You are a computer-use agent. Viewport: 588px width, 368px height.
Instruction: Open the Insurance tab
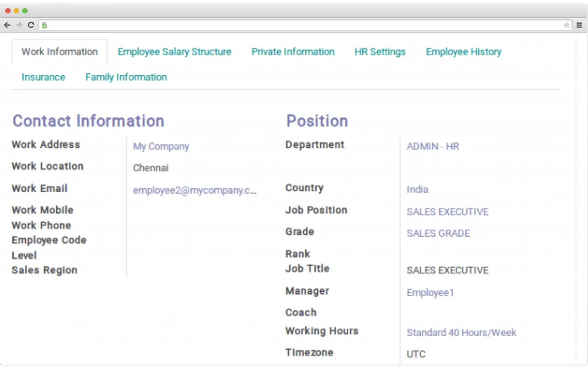coord(43,77)
